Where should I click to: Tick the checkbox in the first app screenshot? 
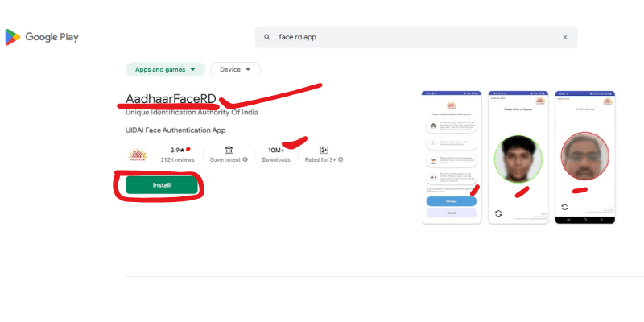point(428,190)
